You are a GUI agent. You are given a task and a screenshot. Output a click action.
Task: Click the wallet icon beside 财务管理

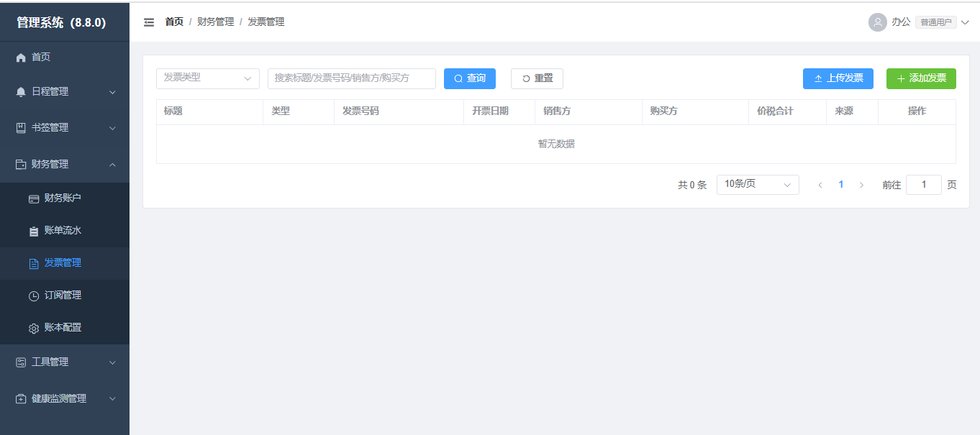click(21, 165)
